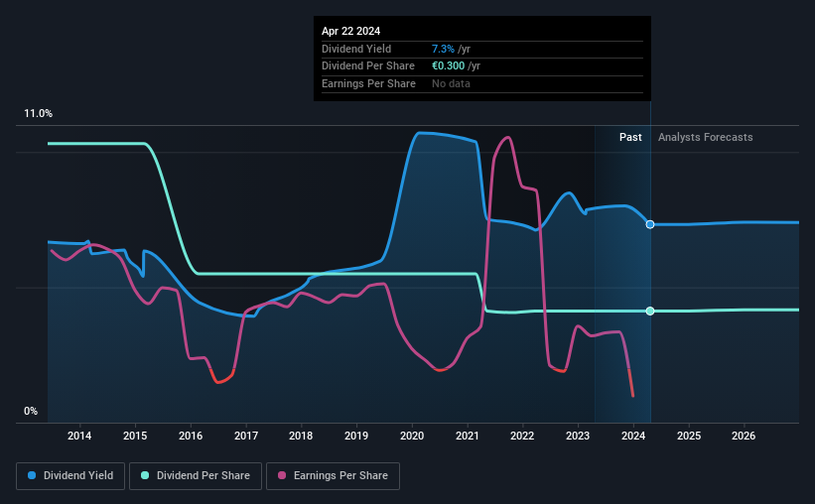
Task: Click the 2018 x-axis label
Action: point(301,436)
